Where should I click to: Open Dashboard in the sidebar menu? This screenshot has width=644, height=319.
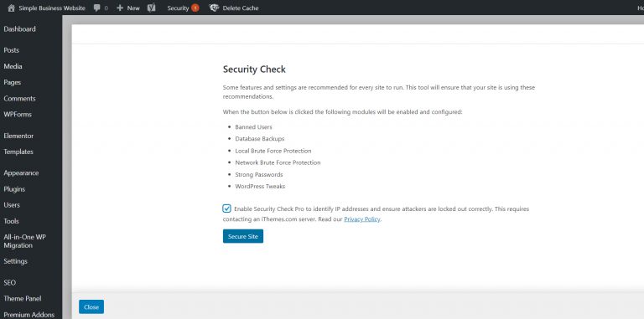click(x=20, y=29)
